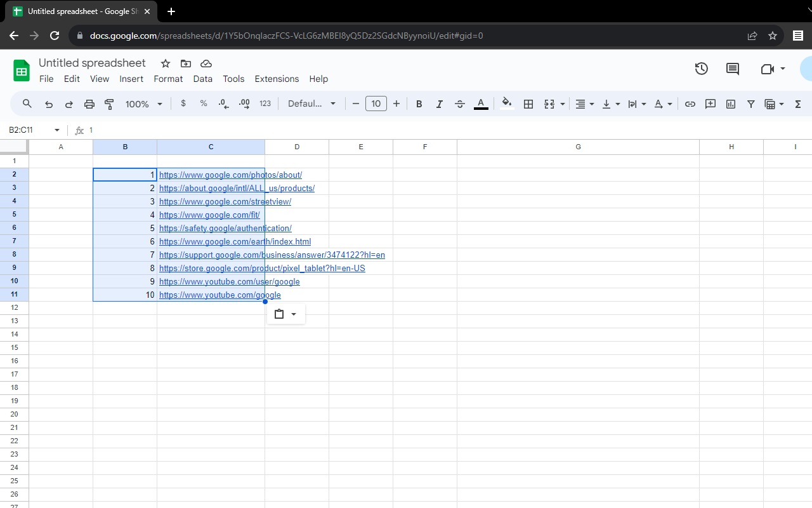Click the font size input field

click(x=376, y=104)
